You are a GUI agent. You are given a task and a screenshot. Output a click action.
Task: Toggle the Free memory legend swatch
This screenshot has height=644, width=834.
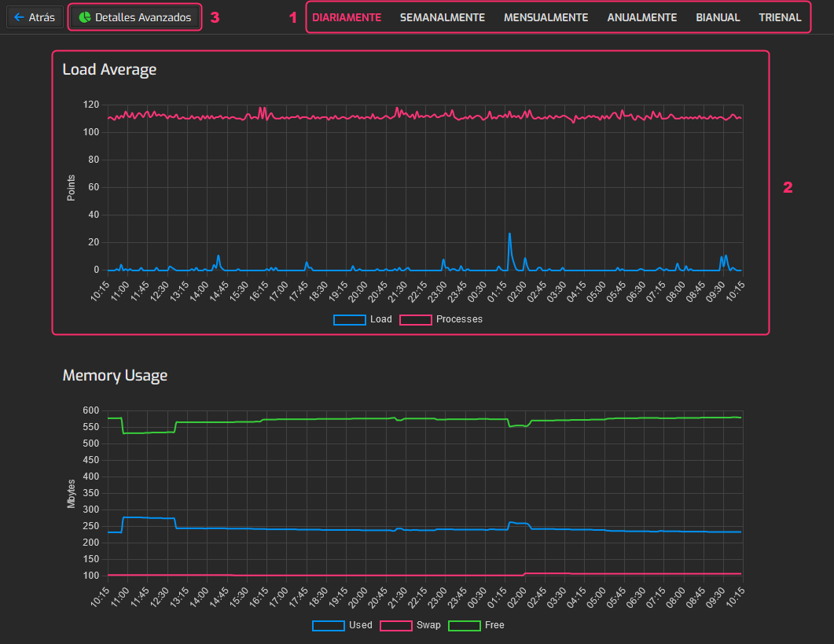[465, 626]
